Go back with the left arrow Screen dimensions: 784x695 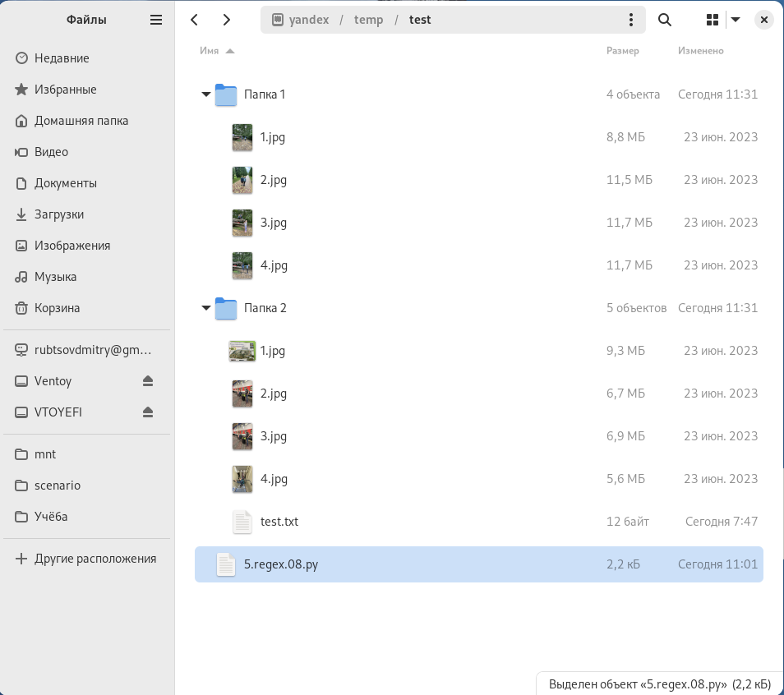195,20
